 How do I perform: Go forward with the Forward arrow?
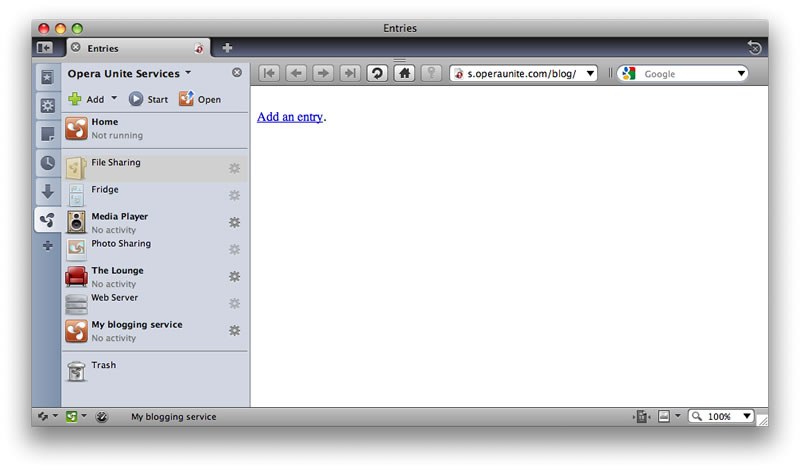click(x=323, y=73)
